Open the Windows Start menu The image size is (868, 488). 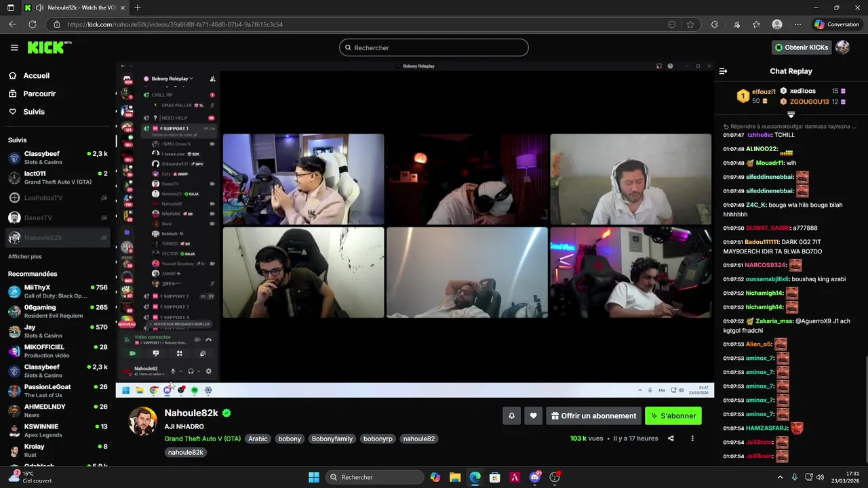314,477
